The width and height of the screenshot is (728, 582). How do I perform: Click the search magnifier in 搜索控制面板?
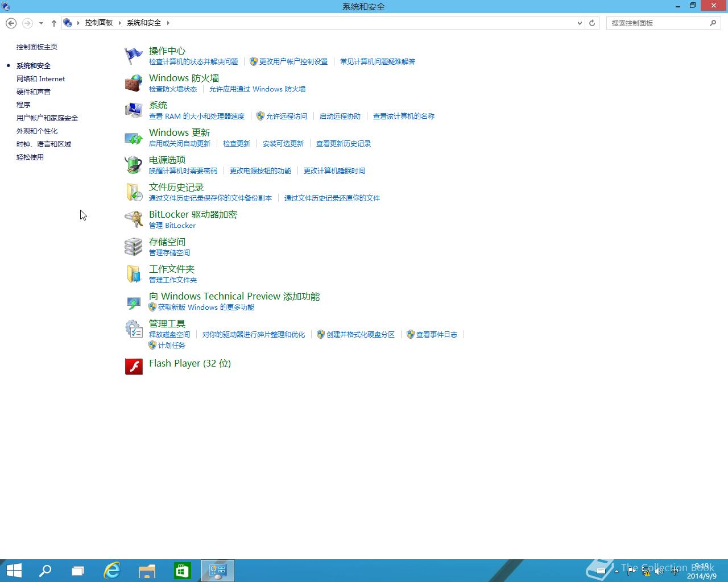pos(713,23)
